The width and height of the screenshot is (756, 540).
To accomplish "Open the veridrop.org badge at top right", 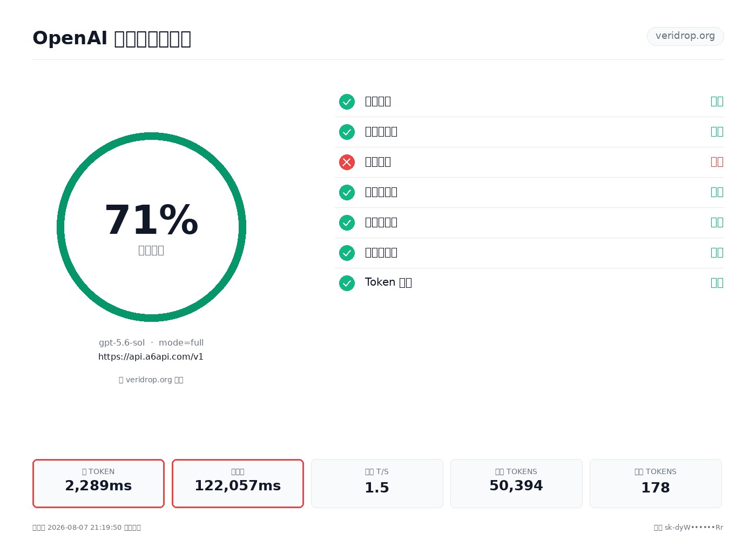I will (685, 36).
